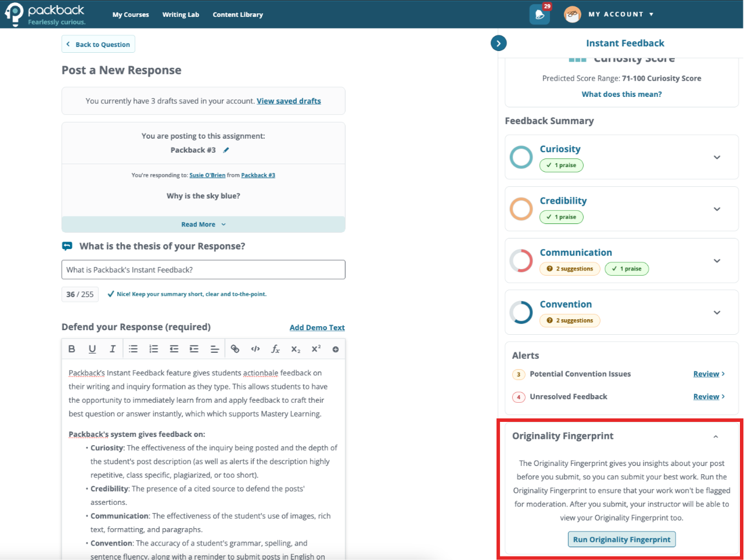
Task: Insert a bulleted list
Action: (x=133, y=349)
